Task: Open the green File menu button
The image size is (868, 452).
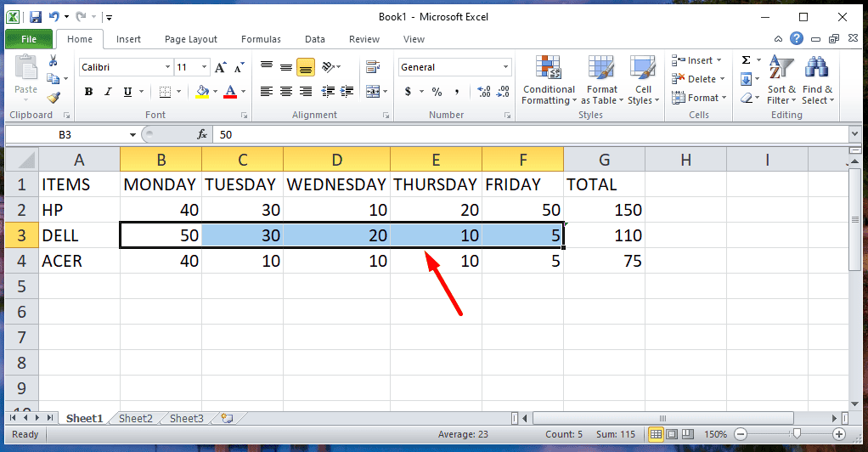Action: 29,39
